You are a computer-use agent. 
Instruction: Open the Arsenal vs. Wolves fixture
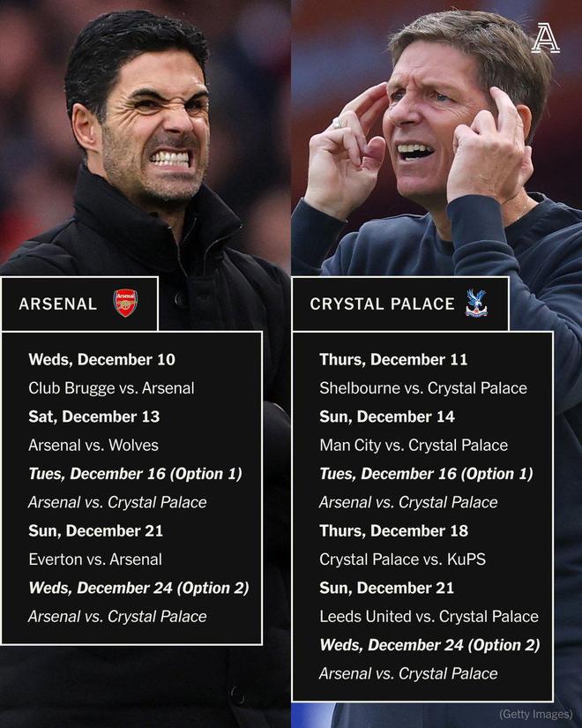(x=93, y=445)
